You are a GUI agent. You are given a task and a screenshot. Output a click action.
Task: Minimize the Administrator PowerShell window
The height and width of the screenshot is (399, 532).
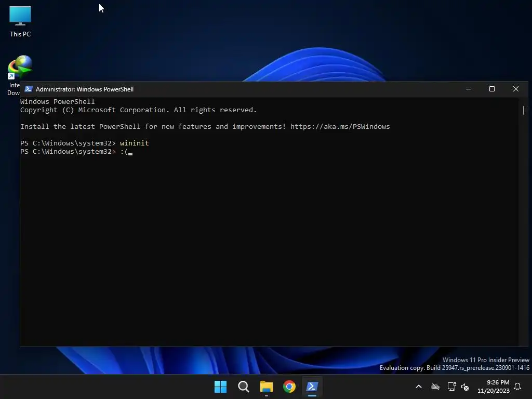pyautogui.click(x=469, y=89)
